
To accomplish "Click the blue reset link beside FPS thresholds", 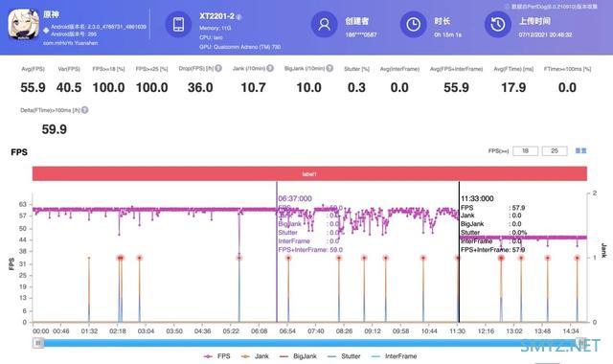I will (x=580, y=150).
